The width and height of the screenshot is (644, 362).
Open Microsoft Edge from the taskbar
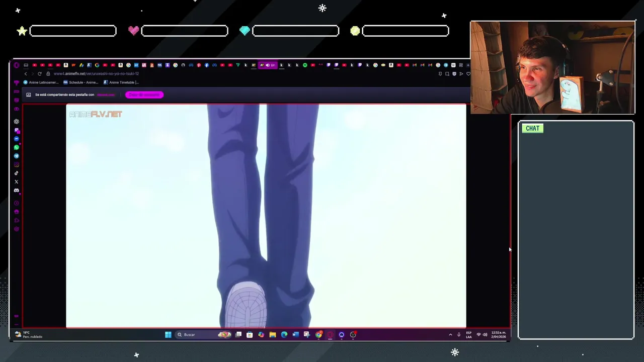coord(284,335)
